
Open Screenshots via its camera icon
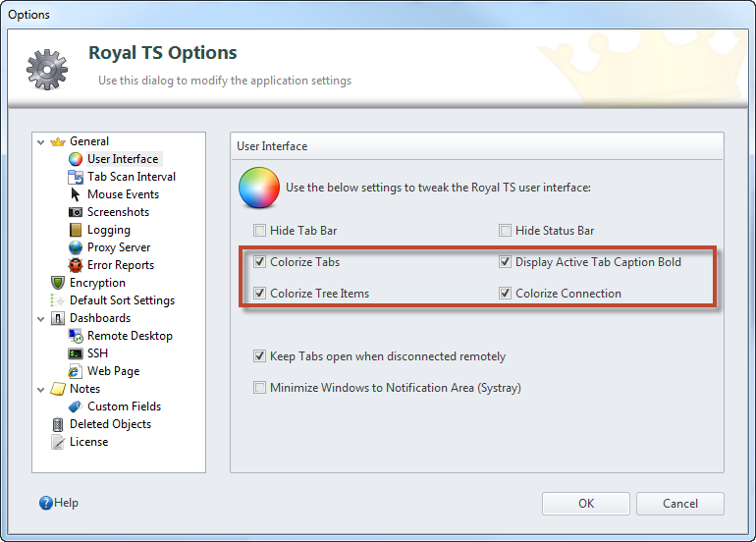point(76,212)
